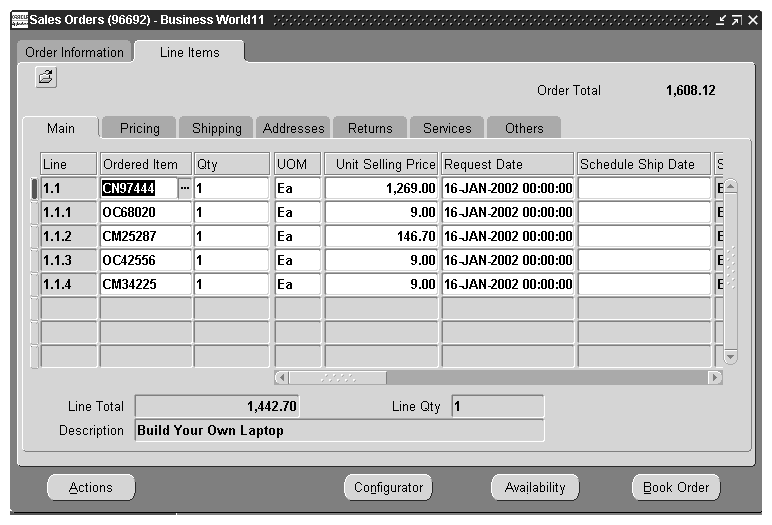The width and height of the screenshot is (772, 525).
Task: Select the Line Items tab
Action: click(190, 52)
